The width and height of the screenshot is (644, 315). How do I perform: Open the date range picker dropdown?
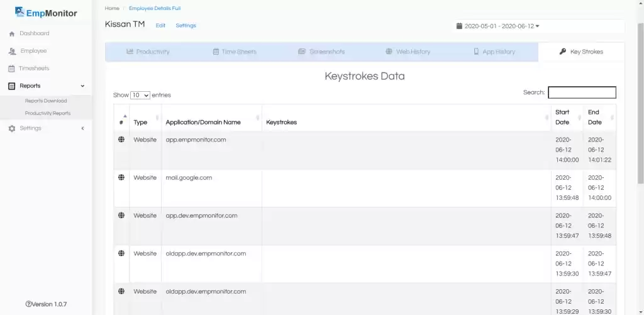(x=498, y=26)
